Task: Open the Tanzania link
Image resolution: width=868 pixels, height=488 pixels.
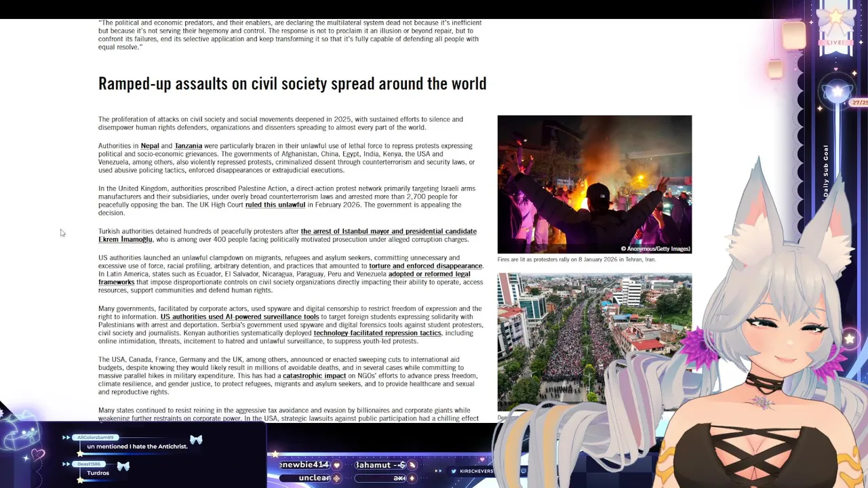Action: tap(189, 146)
